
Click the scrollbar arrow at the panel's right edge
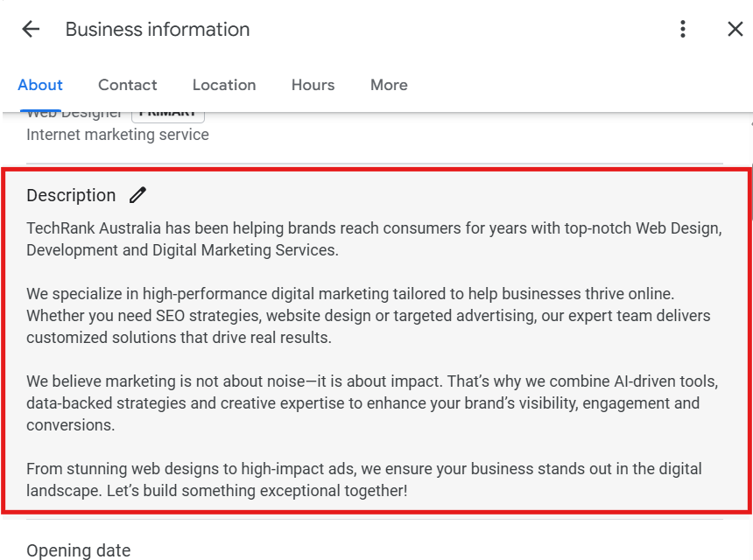749,124
